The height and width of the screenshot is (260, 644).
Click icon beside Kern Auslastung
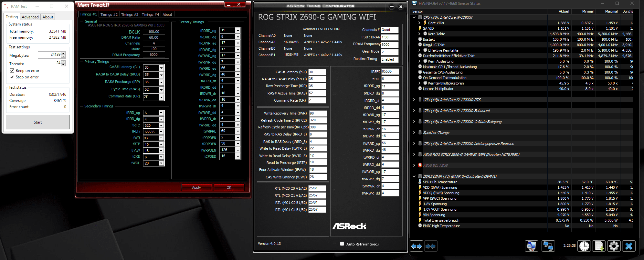(x=425, y=61)
